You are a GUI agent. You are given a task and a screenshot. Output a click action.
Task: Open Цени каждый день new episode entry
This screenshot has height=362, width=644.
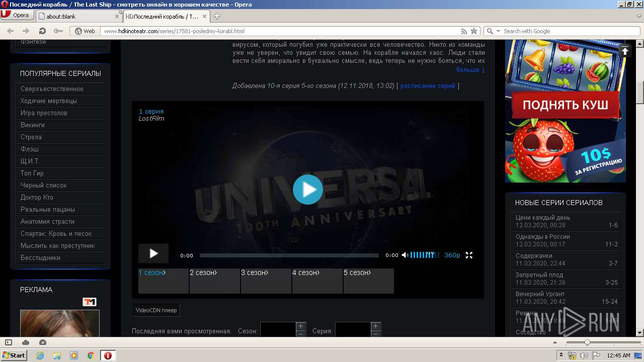pos(566,221)
